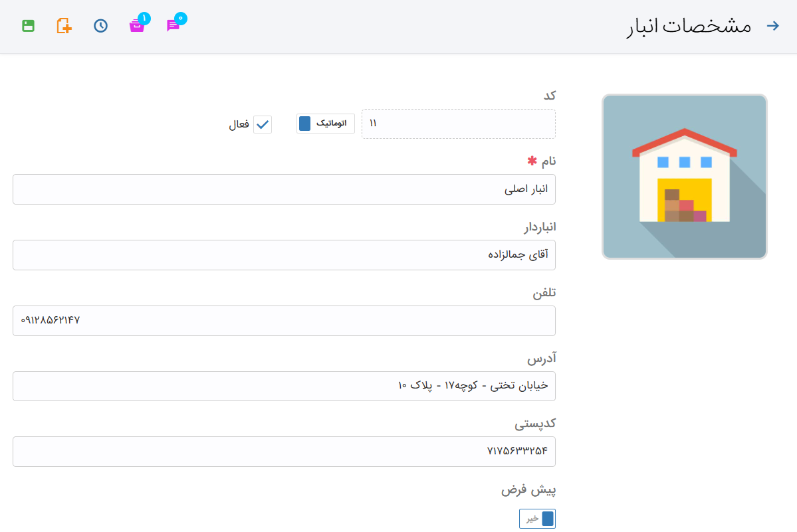Click the فعال label text

click(x=239, y=124)
